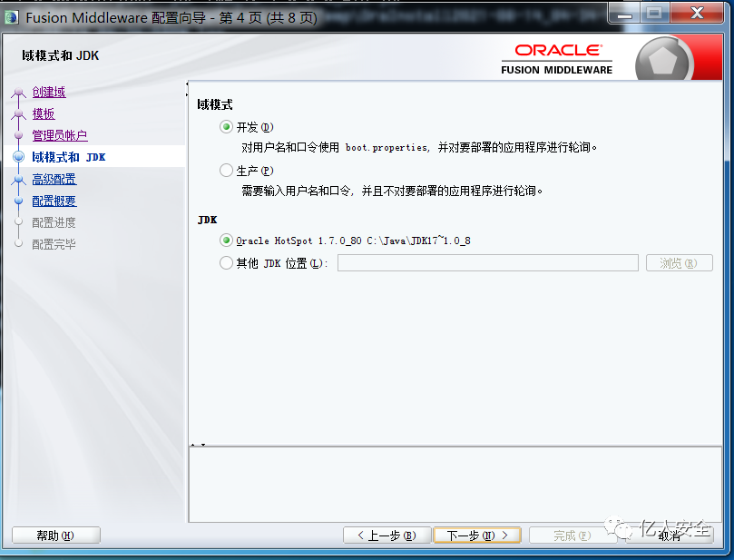This screenshot has width=734, height=560.
Task: Click the Oracle Fusion Middleware logo
Action: [x=556, y=60]
